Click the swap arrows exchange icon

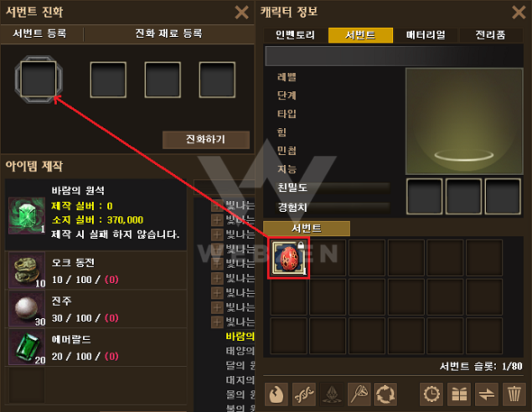(487, 394)
